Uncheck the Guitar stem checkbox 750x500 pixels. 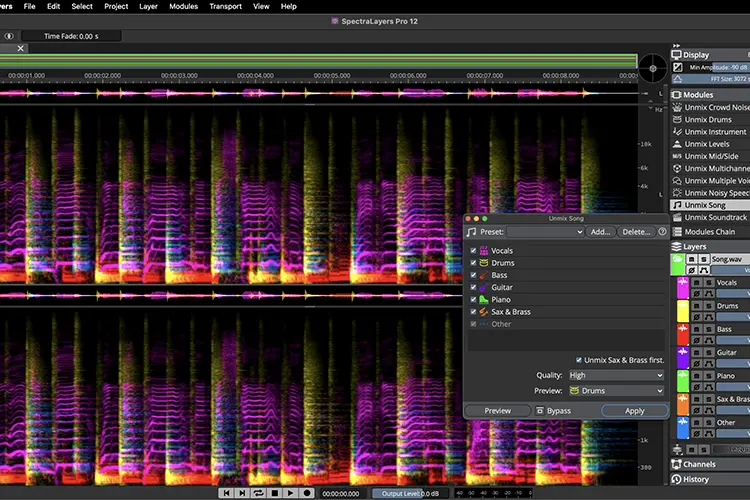pyautogui.click(x=474, y=287)
